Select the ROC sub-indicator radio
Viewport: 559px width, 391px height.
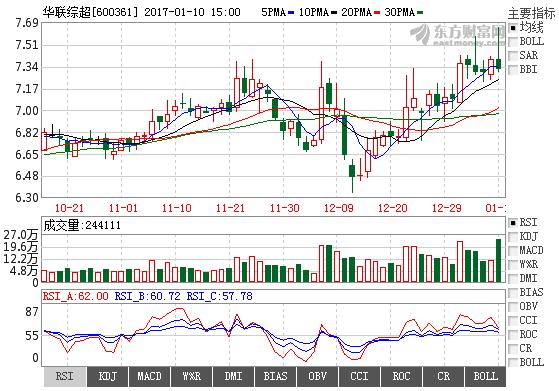pyautogui.click(x=513, y=334)
